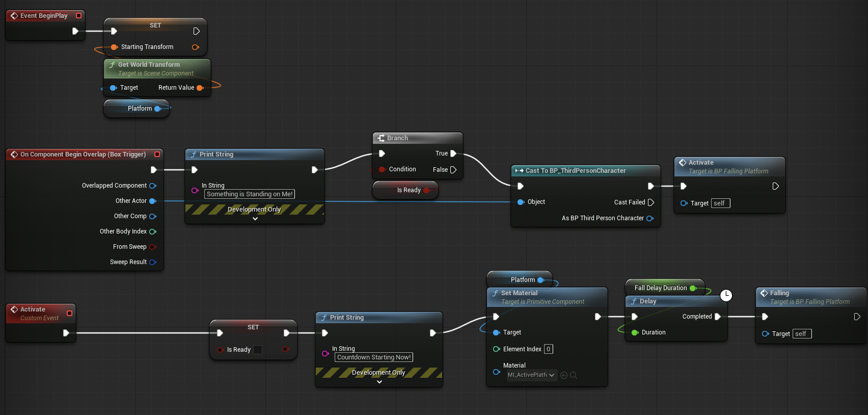Edit the 'Countdown Starting Now!' string field
868x415 pixels.
point(374,357)
